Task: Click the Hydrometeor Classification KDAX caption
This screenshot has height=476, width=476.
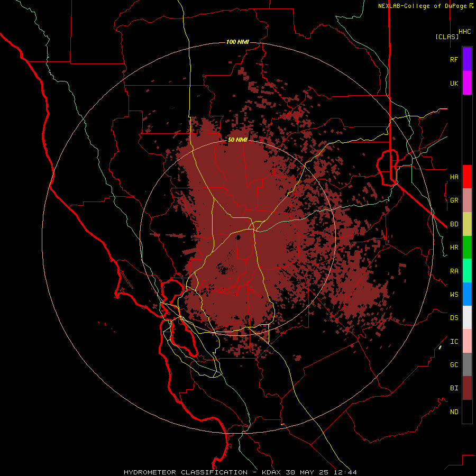Action: click(x=240, y=472)
